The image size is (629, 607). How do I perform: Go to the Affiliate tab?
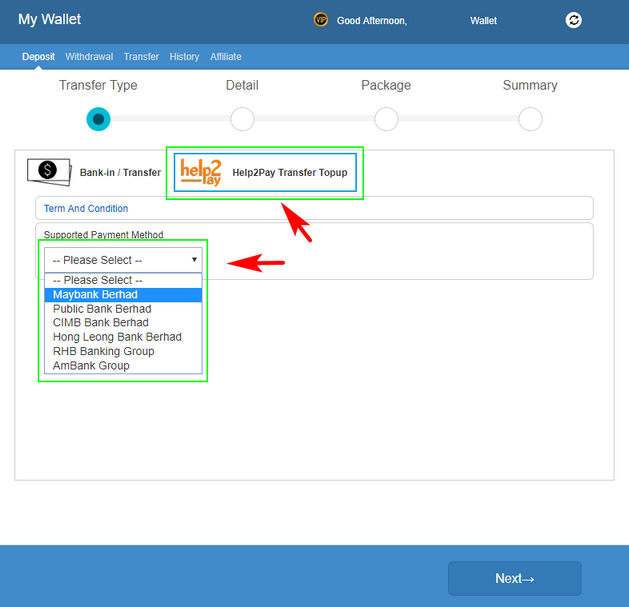[x=225, y=57]
